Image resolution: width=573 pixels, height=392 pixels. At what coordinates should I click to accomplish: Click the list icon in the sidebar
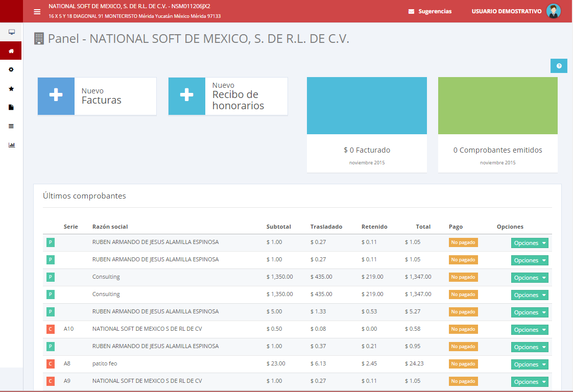[11, 126]
